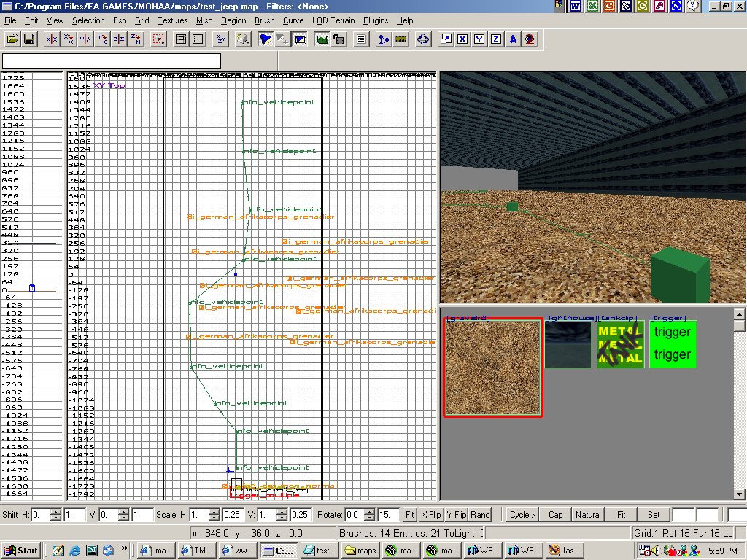Select the green trigger texture swatch
747x560 pixels.
point(672,343)
